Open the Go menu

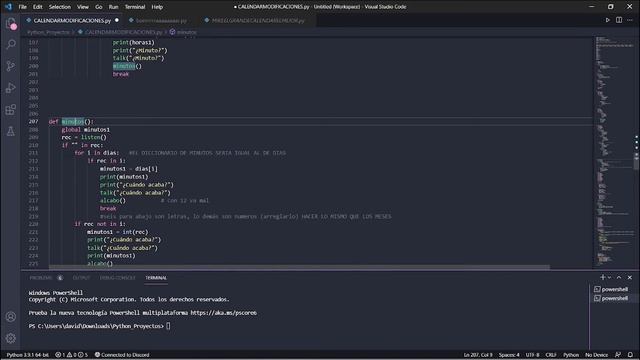(99, 7)
